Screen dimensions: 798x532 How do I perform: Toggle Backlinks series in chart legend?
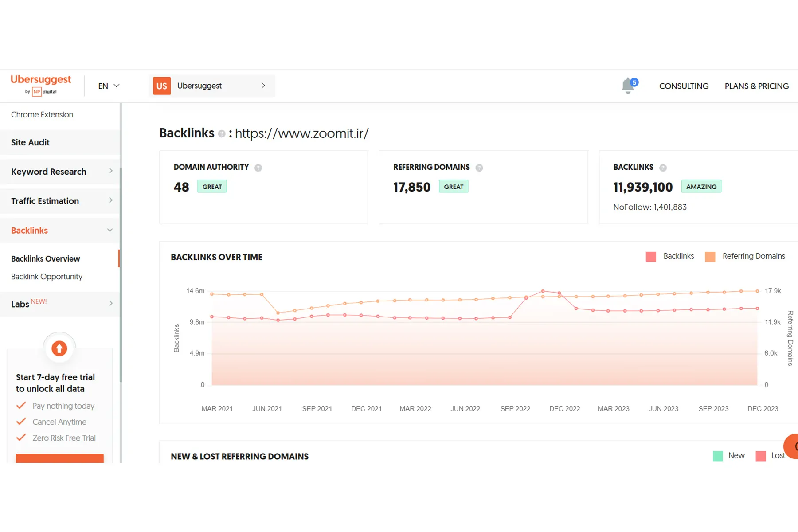670,257
